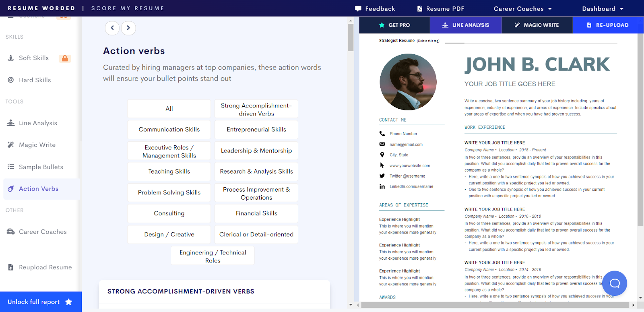Click the Resume PDF file icon
The image size is (644, 312).
click(420, 8)
